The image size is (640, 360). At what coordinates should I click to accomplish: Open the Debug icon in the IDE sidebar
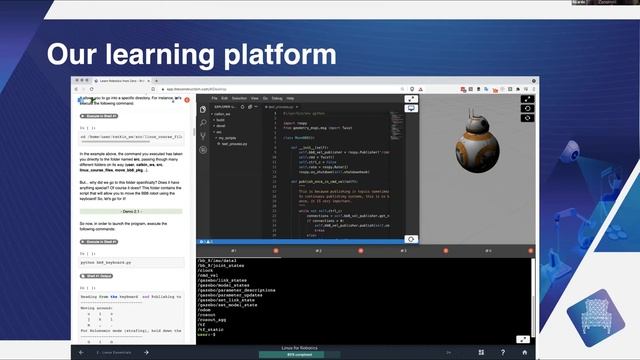point(203,150)
